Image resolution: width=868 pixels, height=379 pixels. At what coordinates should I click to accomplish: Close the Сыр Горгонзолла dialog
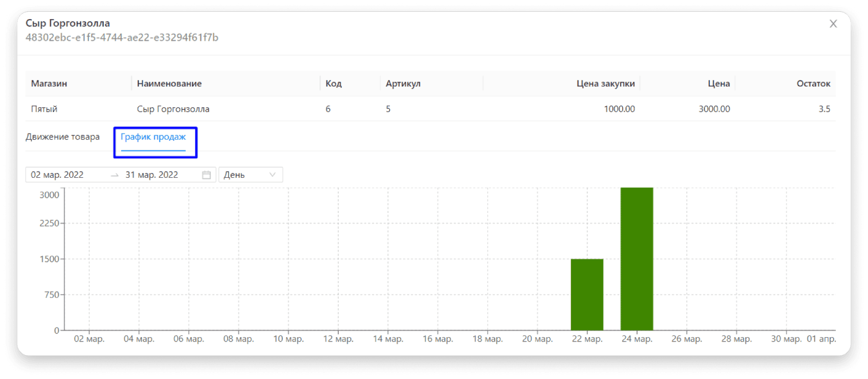click(x=833, y=24)
